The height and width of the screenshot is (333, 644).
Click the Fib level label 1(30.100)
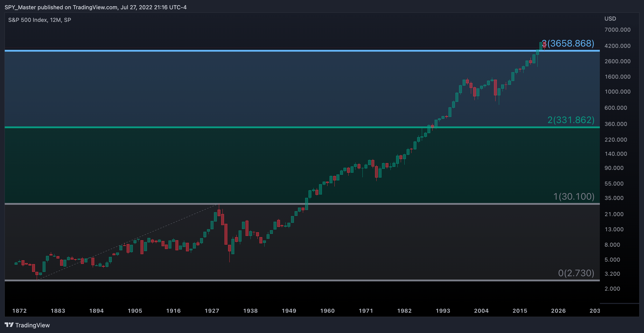(x=574, y=197)
